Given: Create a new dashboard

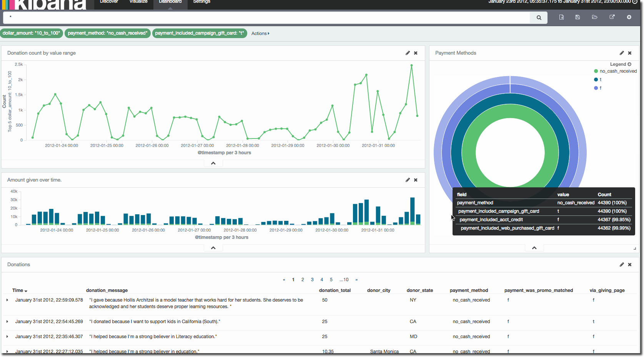Looking at the screenshot, I should tap(561, 17).
